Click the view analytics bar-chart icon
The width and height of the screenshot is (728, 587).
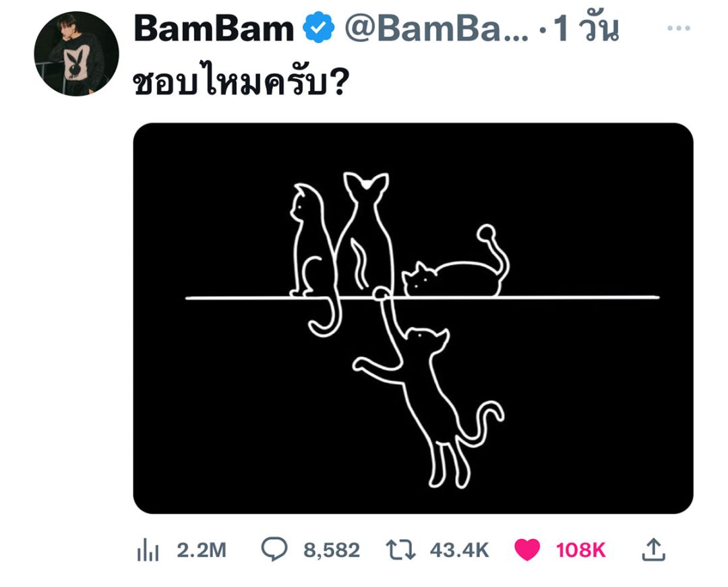click(148, 551)
